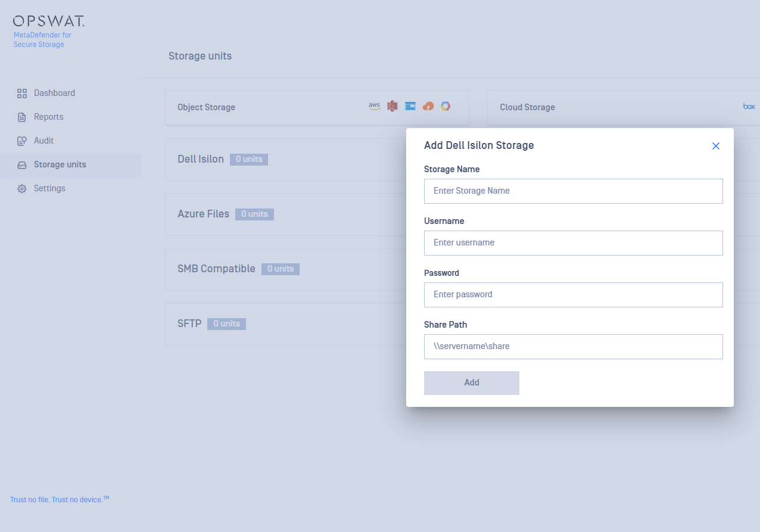760x532 pixels.
Task: Click the Storage Name input field
Action: pos(574,191)
